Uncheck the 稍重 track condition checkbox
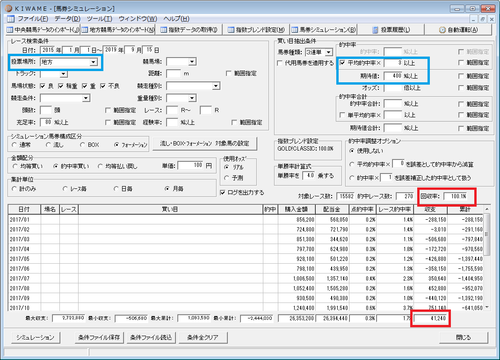The height and width of the screenshot is (360, 500). click(61, 86)
